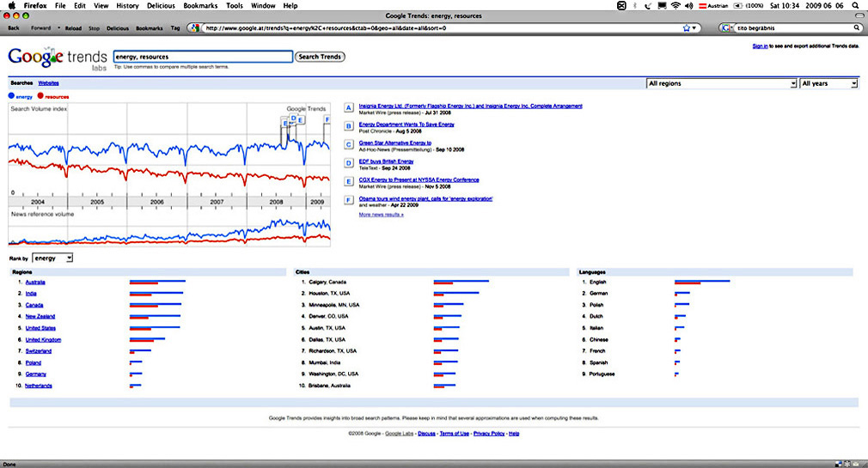The height and width of the screenshot is (468, 868).
Task: Switch to the Websites tab
Action: pyautogui.click(x=48, y=83)
